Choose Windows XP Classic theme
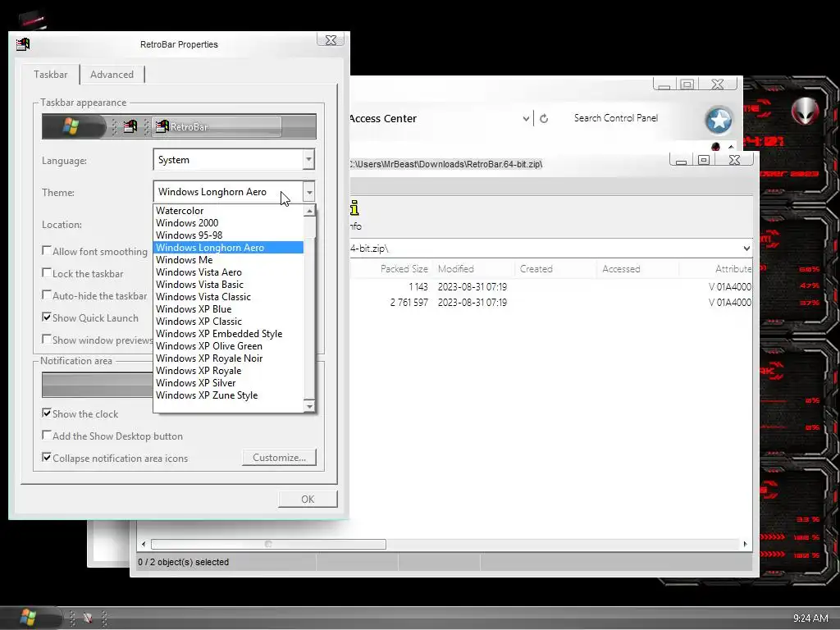 tap(229, 322)
